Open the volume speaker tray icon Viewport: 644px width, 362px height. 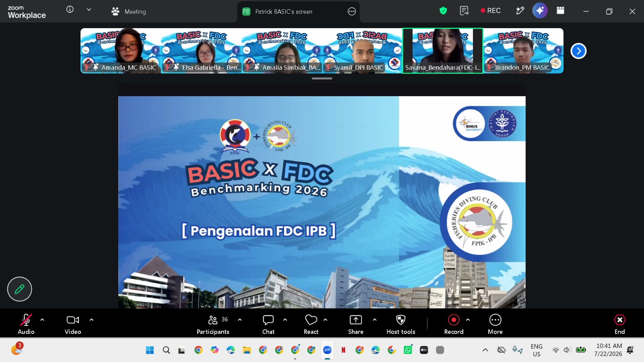(568, 350)
